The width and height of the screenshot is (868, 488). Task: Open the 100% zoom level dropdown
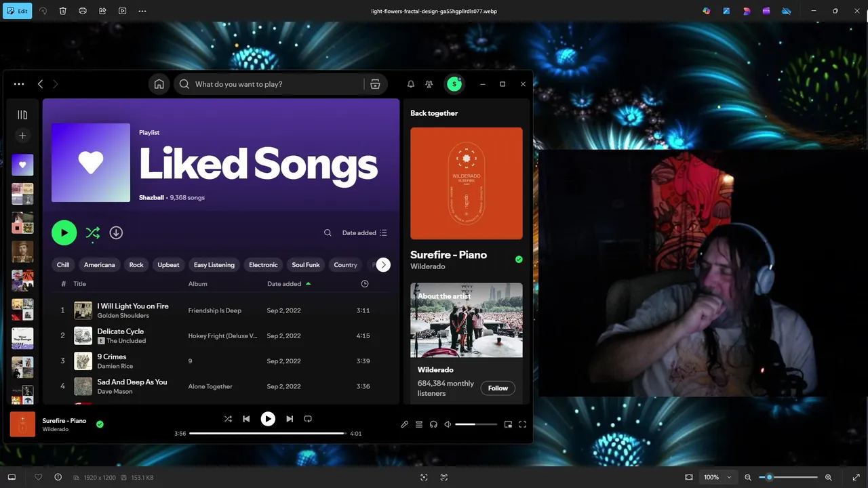pos(718,477)
